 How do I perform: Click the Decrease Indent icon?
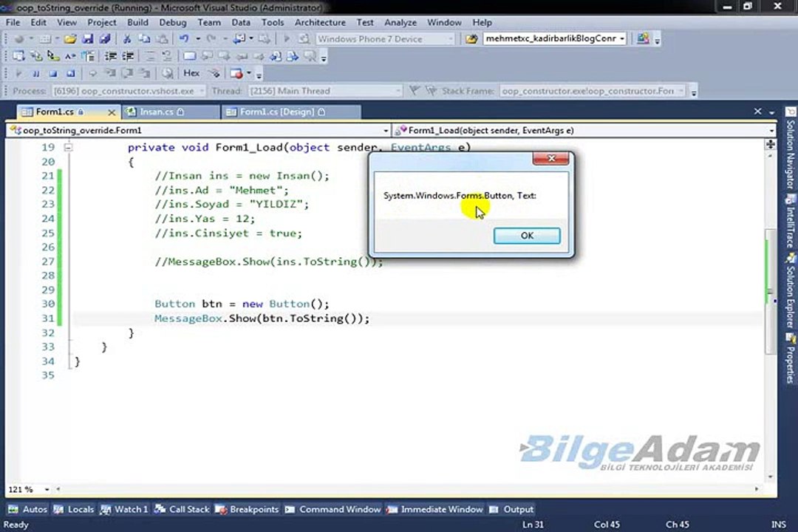110,56
